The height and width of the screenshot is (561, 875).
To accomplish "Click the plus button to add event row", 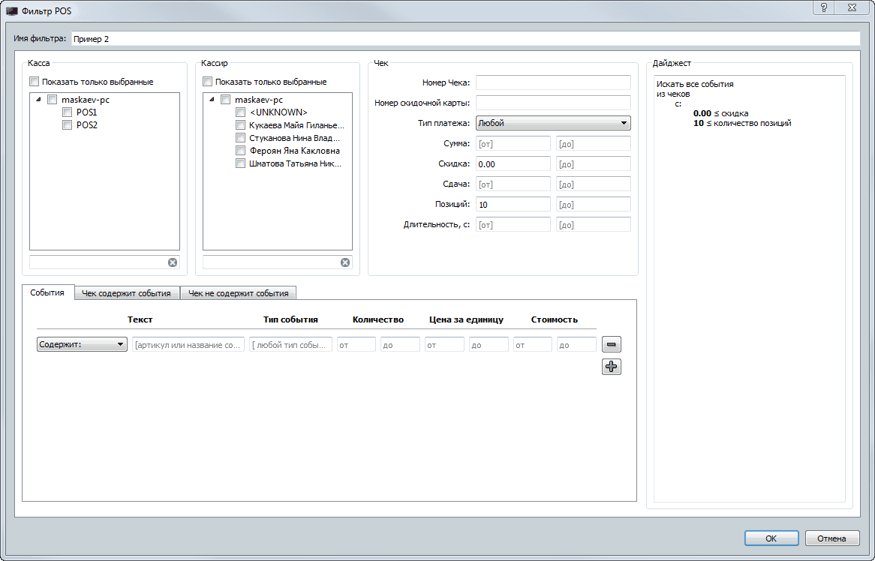I will point(612,367).
